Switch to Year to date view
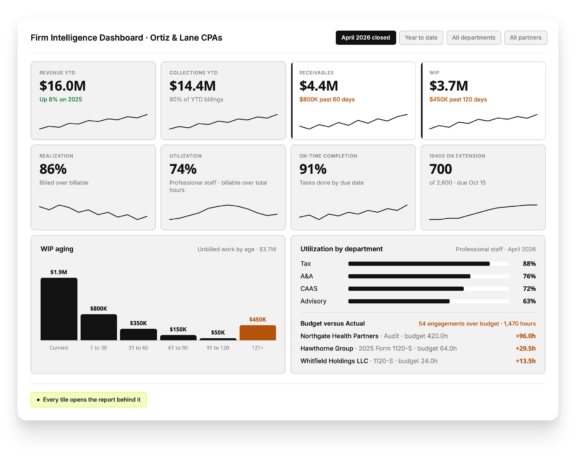The height and width of the screenshot is (462, 576). coord(421,37)
